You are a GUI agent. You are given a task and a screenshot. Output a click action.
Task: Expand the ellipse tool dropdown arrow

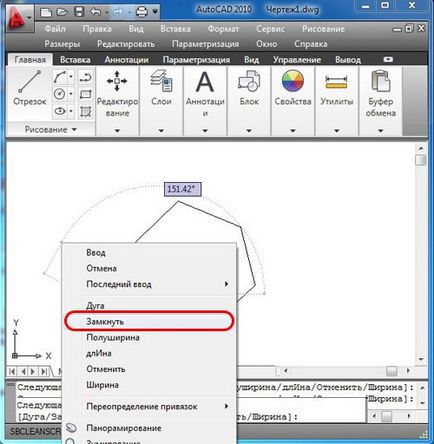[71, 111]
